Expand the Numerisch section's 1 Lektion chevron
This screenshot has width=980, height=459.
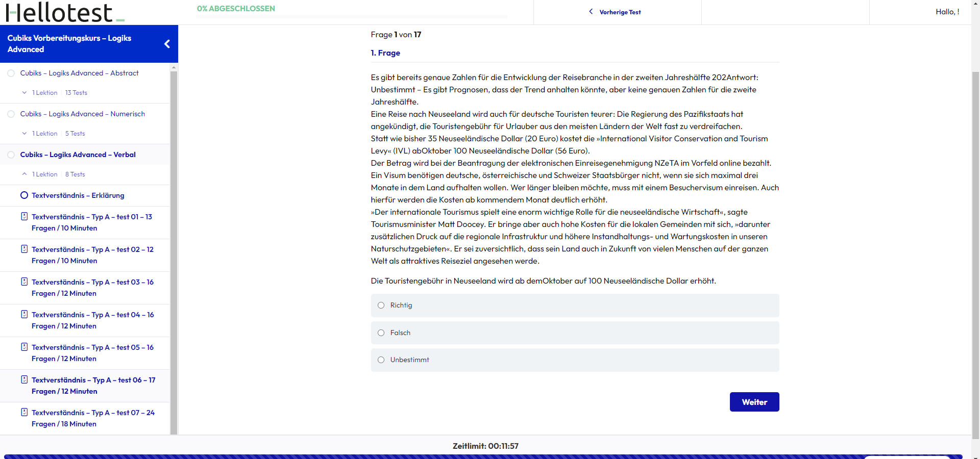(x=24, y=134)
